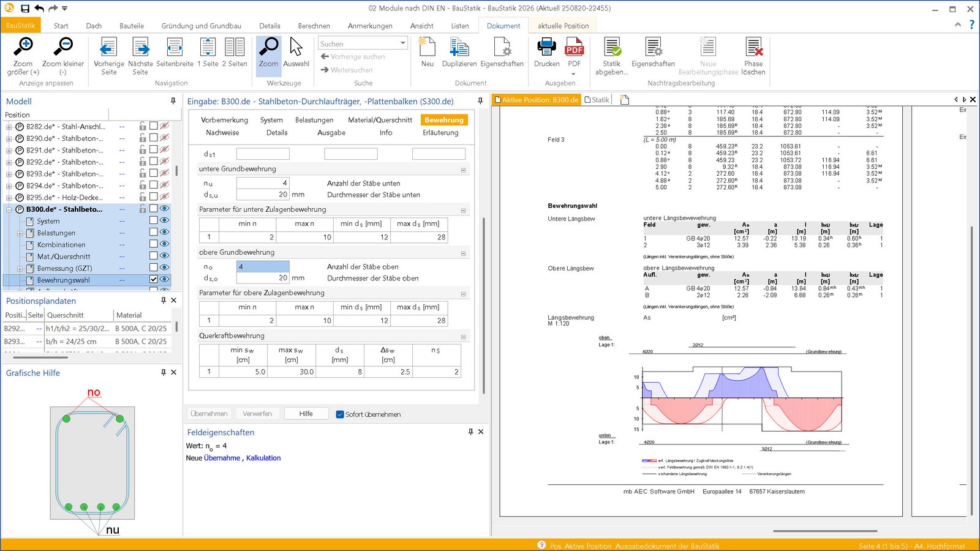Click Statik abgeben icon

[x=612, y=48]
